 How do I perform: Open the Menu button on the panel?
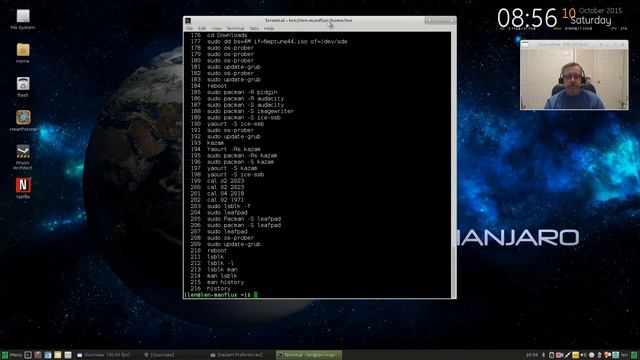11,355
